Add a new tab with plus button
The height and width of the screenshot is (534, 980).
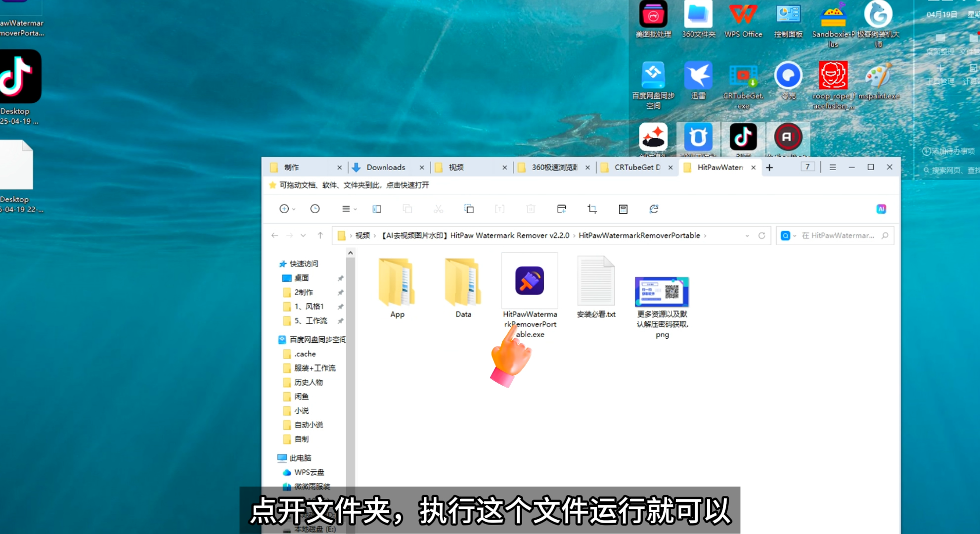[769, 168]
